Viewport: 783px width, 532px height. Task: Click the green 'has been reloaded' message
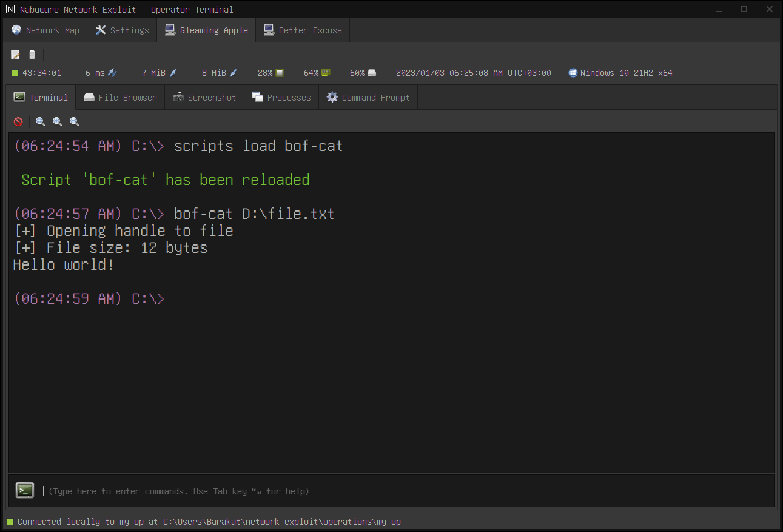(x=166, y=180)
